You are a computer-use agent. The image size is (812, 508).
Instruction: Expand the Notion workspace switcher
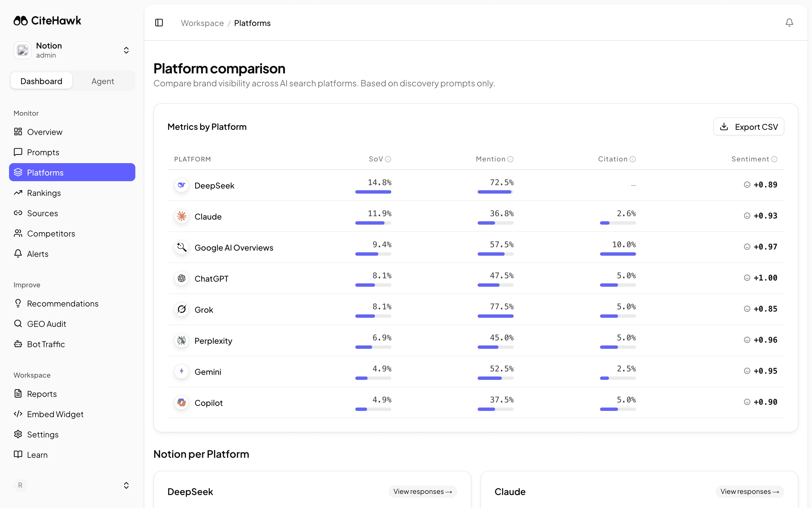click(126, 51)
